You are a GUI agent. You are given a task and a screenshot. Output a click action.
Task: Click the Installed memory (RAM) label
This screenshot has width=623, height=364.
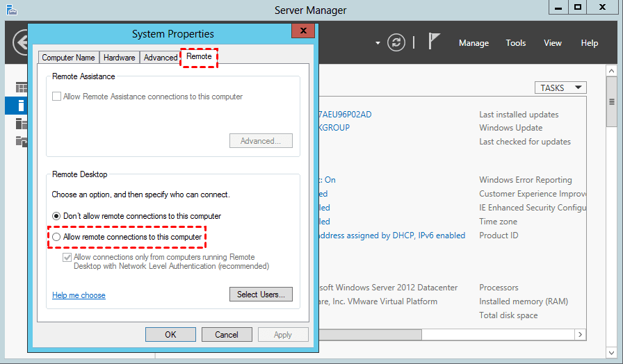524,301
